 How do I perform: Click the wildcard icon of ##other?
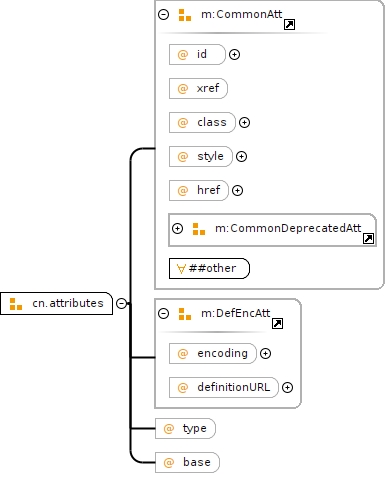click(181, 269)
